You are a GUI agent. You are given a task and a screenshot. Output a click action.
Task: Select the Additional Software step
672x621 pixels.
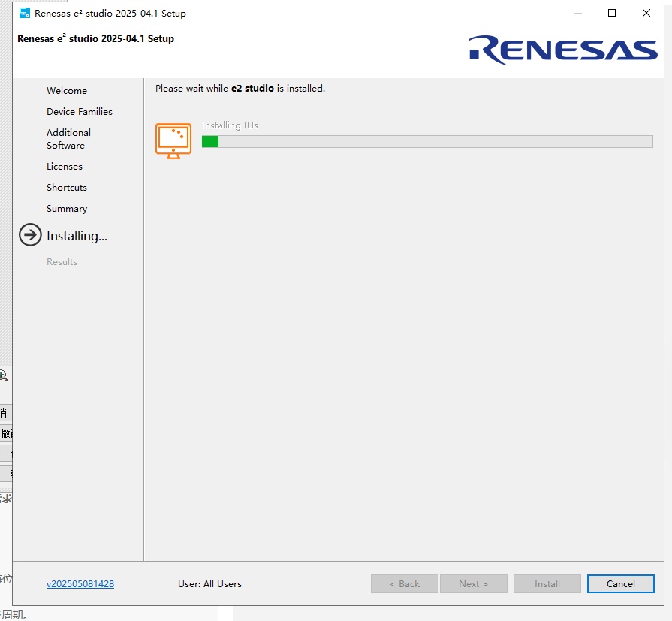click(x=68, y=139)
